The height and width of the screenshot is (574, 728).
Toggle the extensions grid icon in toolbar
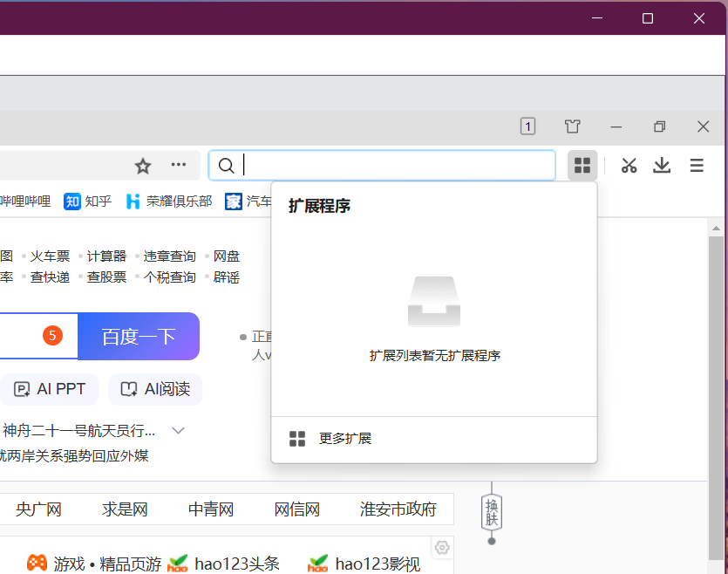582,166
